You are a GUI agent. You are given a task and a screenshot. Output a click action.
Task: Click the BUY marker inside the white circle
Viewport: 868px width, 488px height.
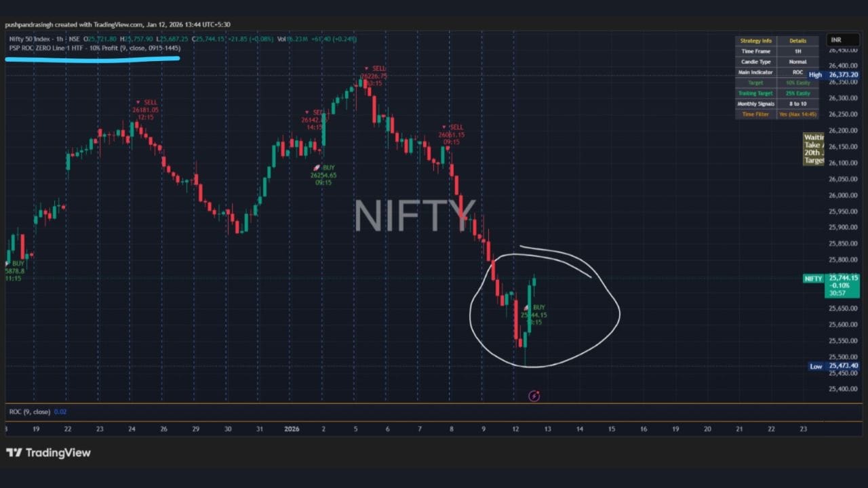click(534, 314)
